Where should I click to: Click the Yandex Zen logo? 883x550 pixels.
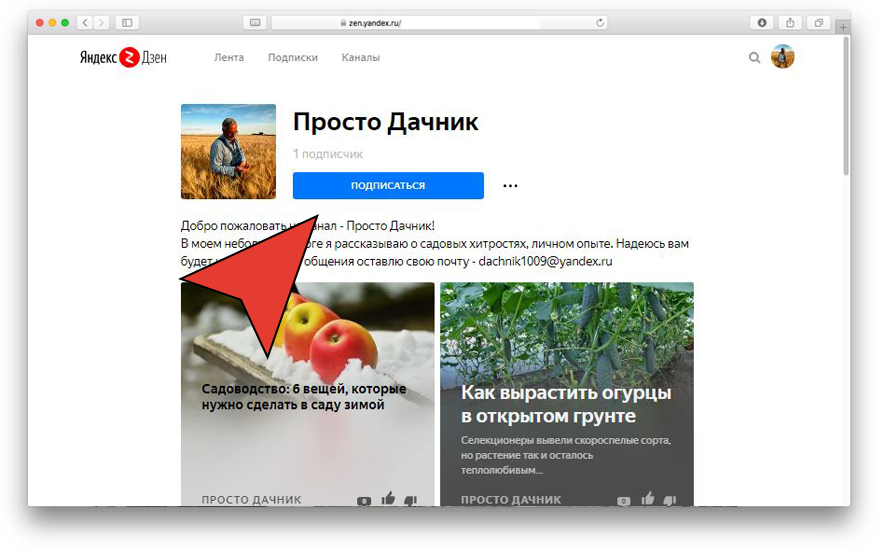[123, 57]
